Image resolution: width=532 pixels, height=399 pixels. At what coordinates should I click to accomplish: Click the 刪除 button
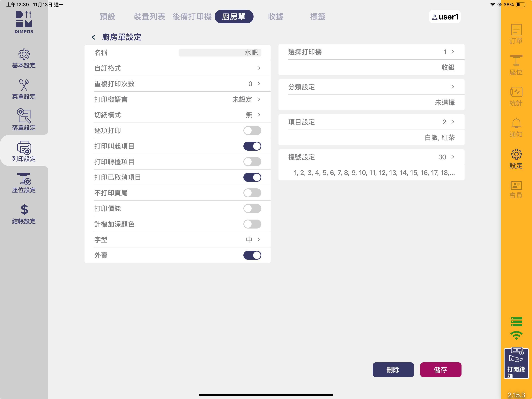click(393, 370)
